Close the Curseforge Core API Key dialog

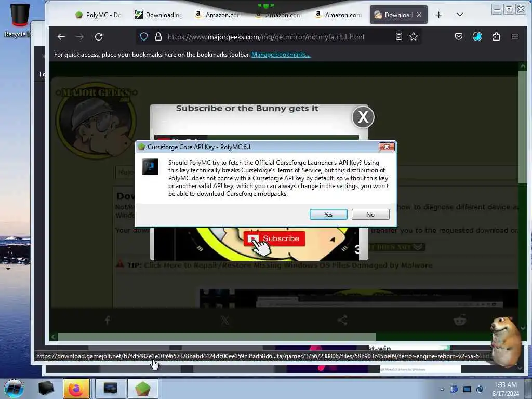[x=386, y=147]
